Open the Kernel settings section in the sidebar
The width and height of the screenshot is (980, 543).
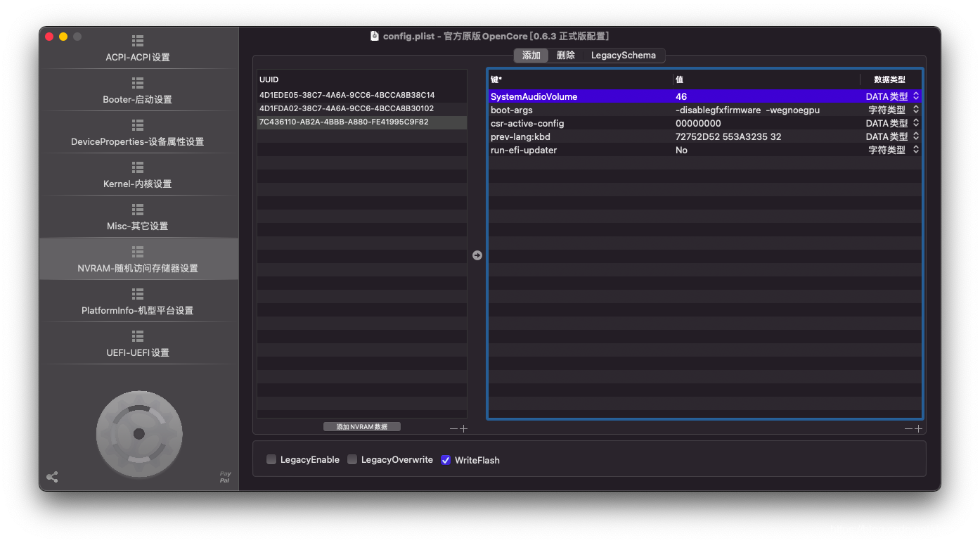[138, 174]
